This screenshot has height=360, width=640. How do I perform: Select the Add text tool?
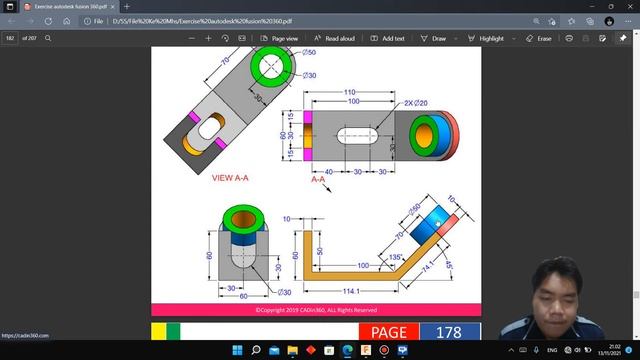click(387, 38)
